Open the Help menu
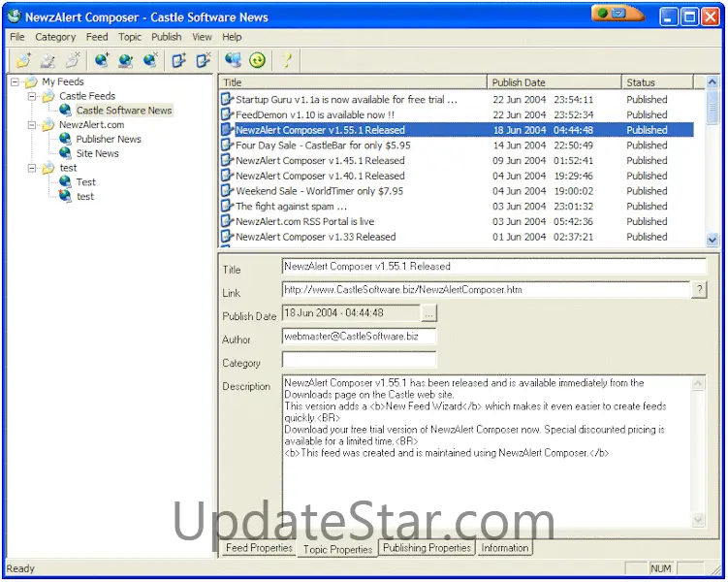728x582 pixels. pyautogui.click(x=232, y=37)
